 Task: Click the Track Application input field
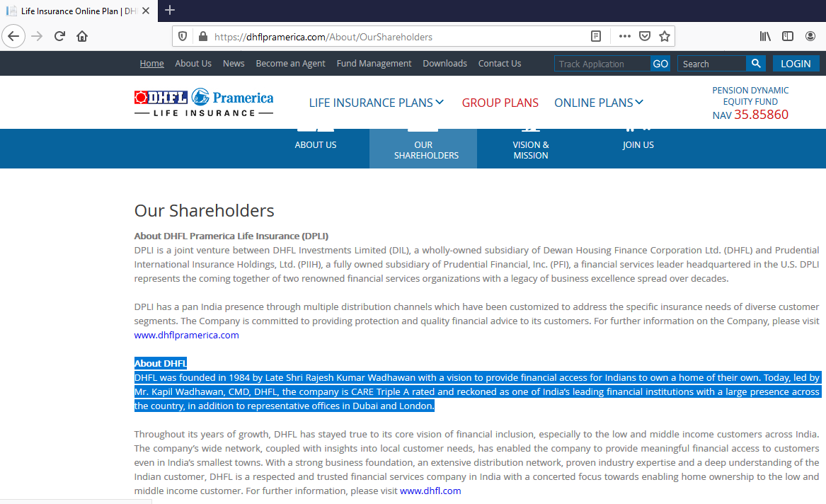tap(602, 64)
